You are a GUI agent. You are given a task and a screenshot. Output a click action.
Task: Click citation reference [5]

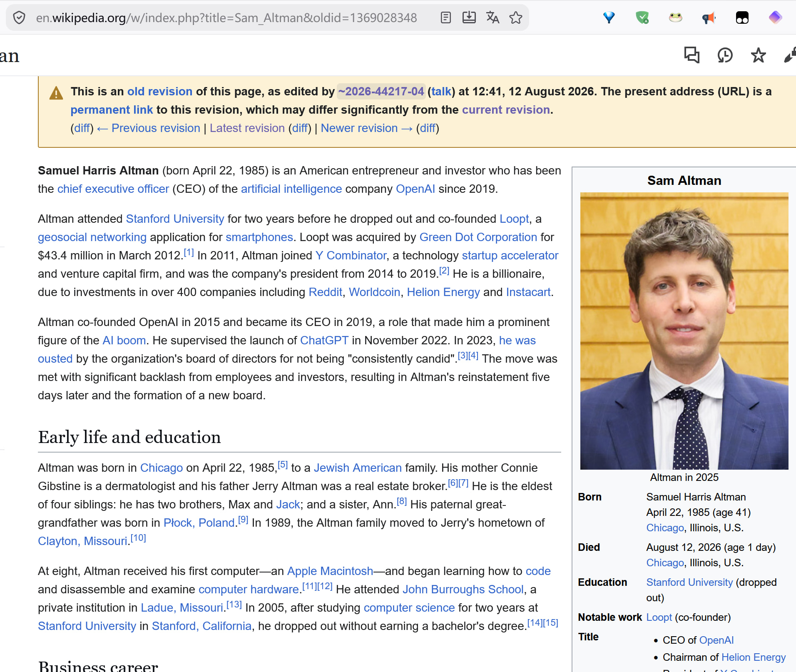pos(283,464)
